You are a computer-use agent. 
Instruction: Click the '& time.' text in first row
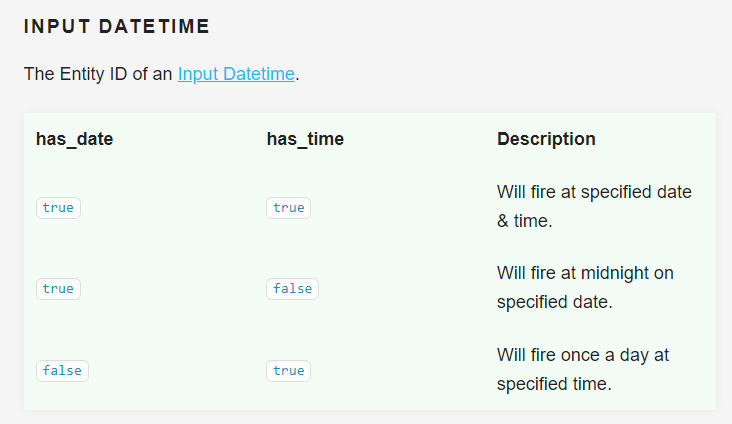click(x=525, y=220)
